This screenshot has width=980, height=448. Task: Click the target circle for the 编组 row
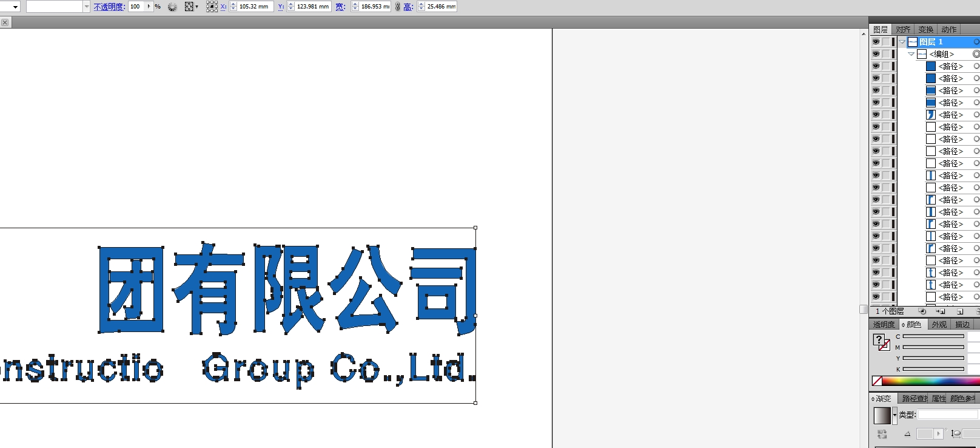click(x=976, y=54)
